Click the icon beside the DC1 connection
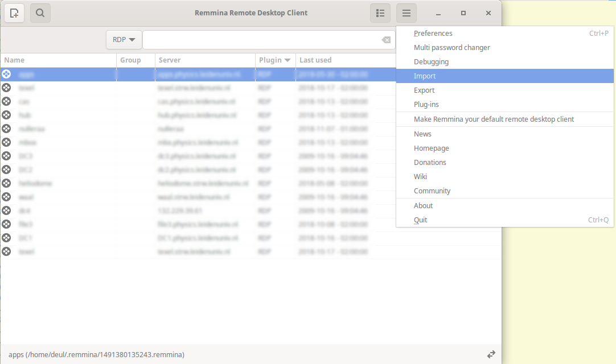616x364 pixels. [x=6, y=238]
